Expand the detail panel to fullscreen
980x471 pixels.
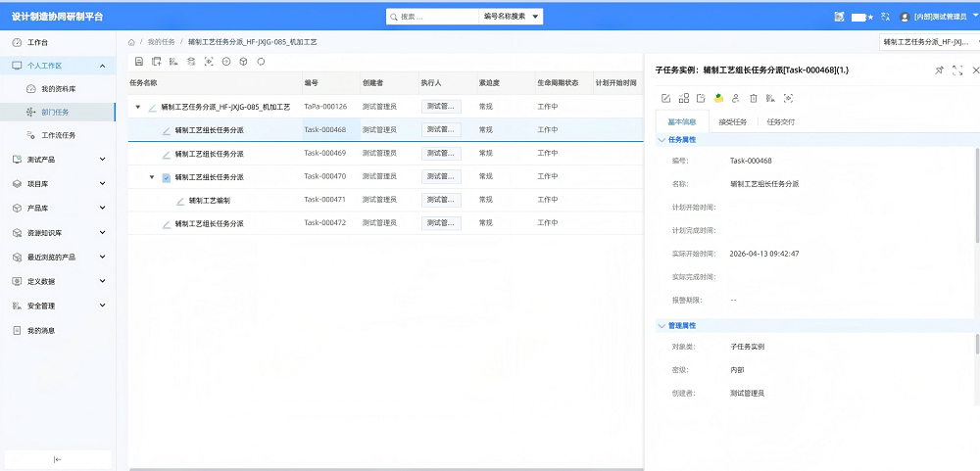(x=956, y=71)
